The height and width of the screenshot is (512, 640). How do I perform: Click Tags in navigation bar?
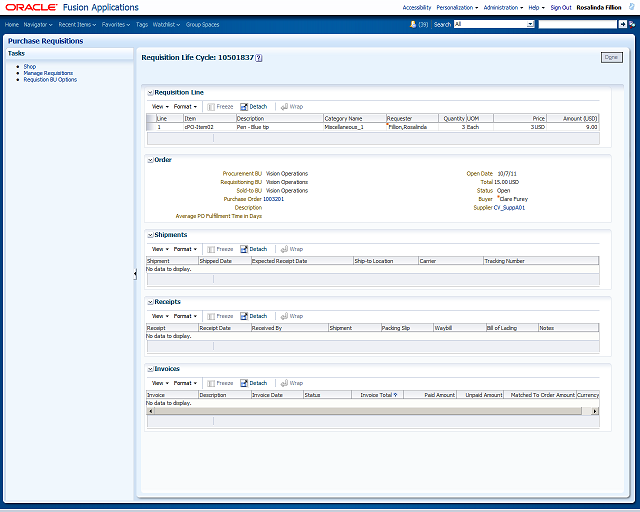click(x=142, y=25)
